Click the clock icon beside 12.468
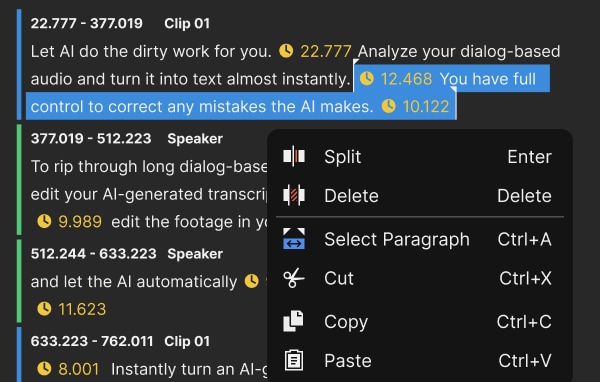600x382 pixels. pyautogui.click(x=367, y=78)
